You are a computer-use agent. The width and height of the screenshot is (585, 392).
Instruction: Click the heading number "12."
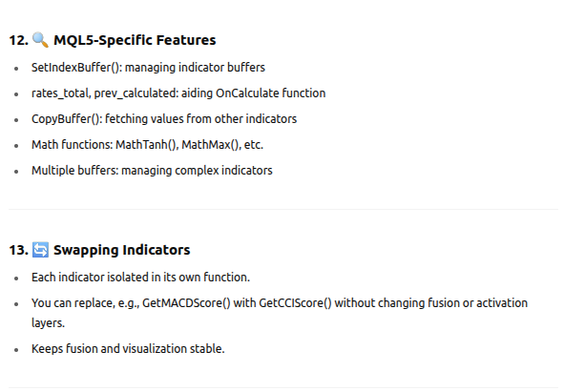19,41
